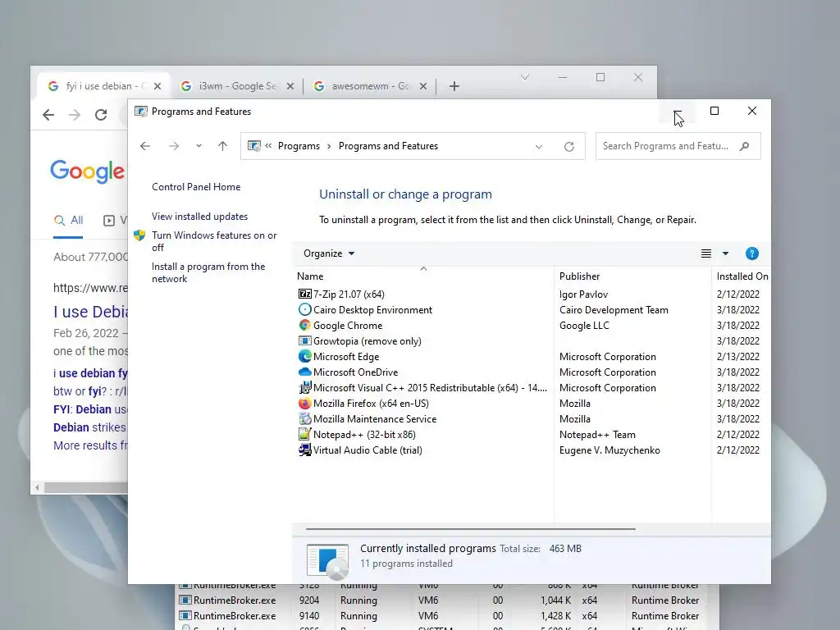This screenshot has height=630, width=840.
Task: Click the search magnifier in Programs and Features
Action: click(744, 146)
